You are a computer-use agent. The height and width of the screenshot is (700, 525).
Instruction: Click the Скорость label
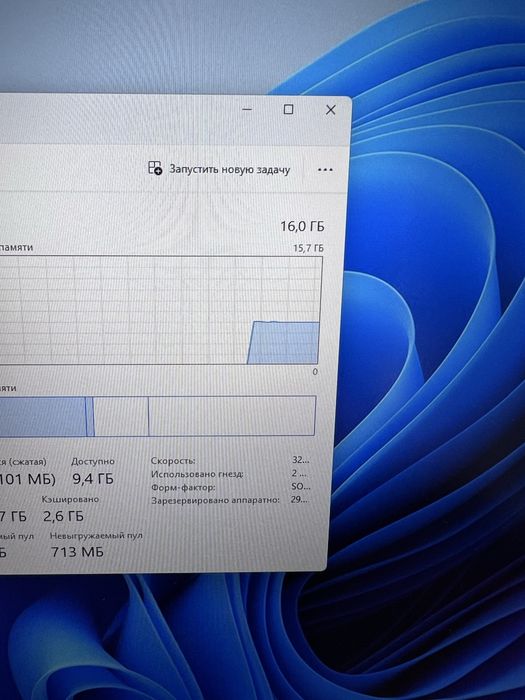point(173,461)
